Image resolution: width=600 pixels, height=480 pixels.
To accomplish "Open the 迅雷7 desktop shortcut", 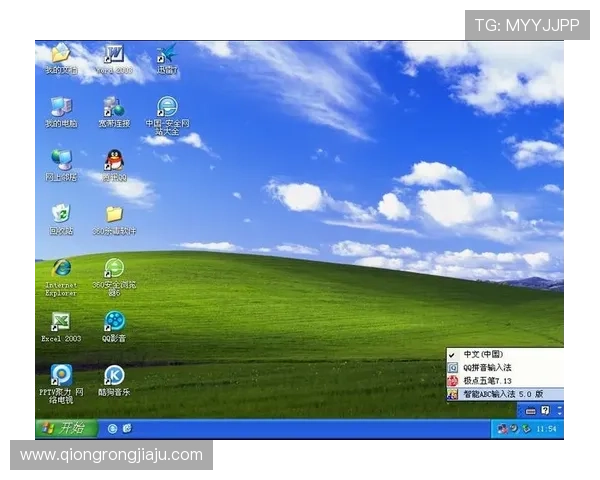I will [x=167, y=58].
